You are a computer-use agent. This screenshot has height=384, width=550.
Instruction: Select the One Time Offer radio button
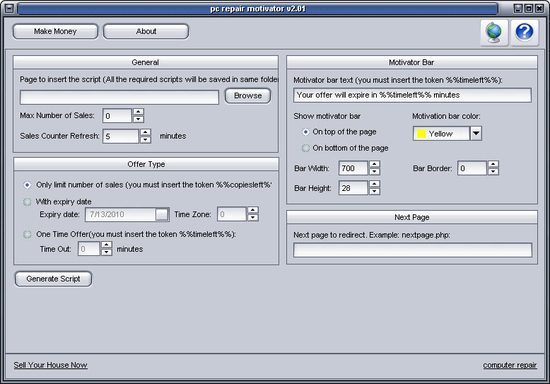(27, 234)
